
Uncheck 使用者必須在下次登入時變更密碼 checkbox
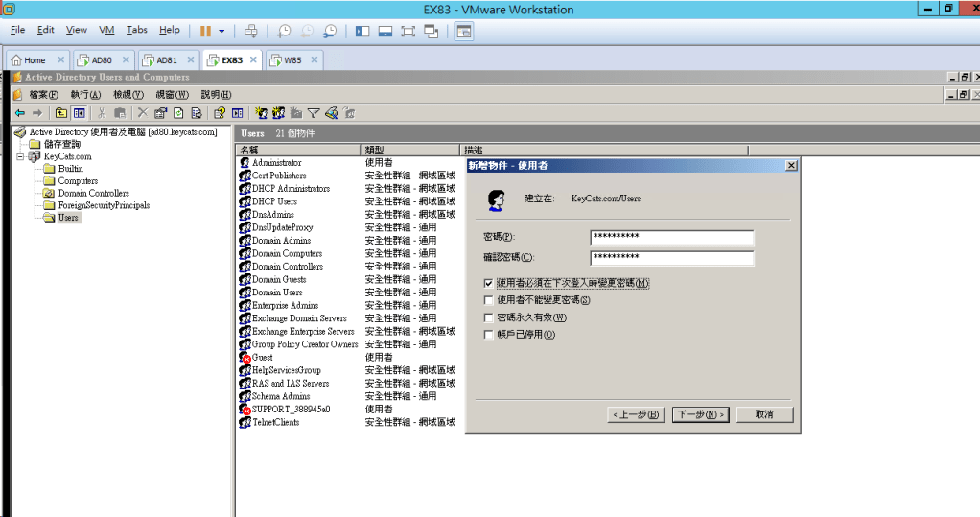(x=489, y=283)
